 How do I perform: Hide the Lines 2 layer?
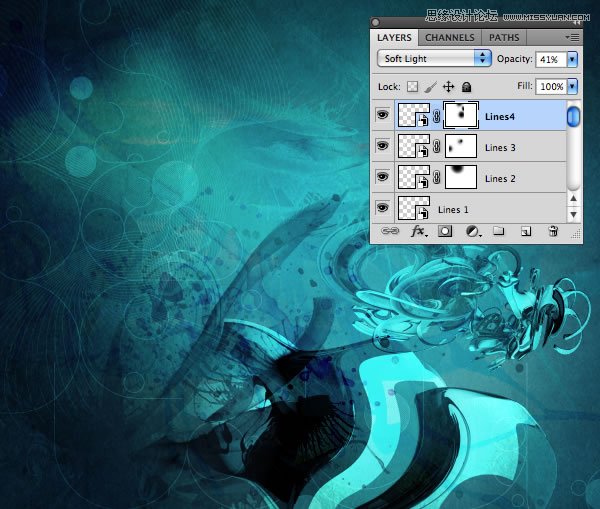coord(381,177)
